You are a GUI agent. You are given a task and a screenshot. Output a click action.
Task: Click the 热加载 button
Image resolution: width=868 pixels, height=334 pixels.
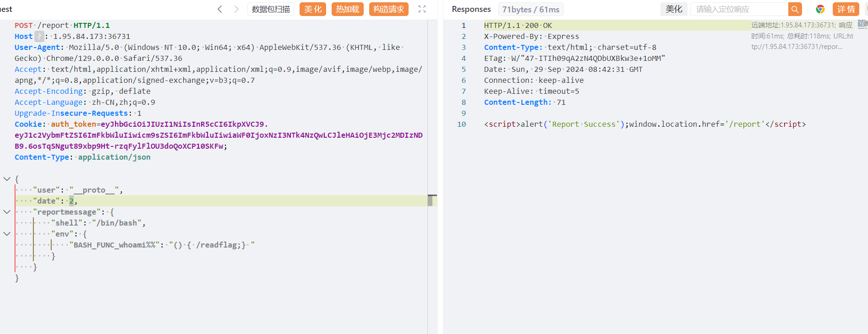(348, 9)
